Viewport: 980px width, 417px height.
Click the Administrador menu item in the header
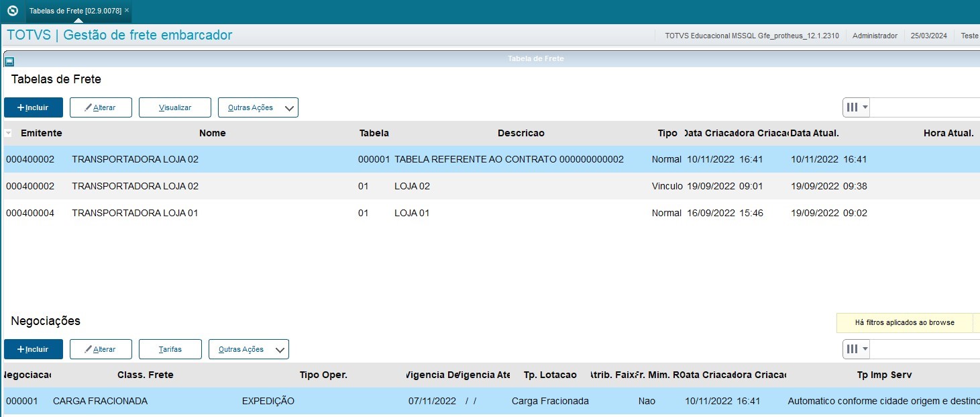tap(875, 36)
